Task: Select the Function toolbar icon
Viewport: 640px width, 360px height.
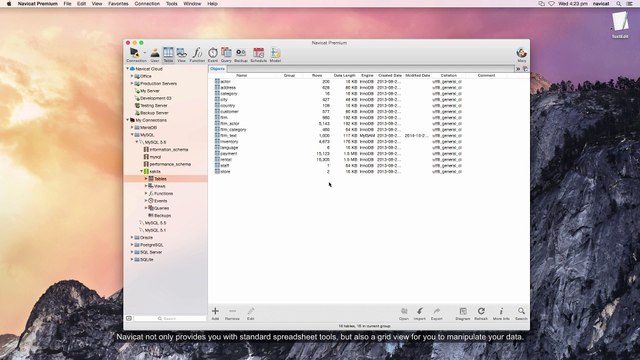Action: pos(197,55)
